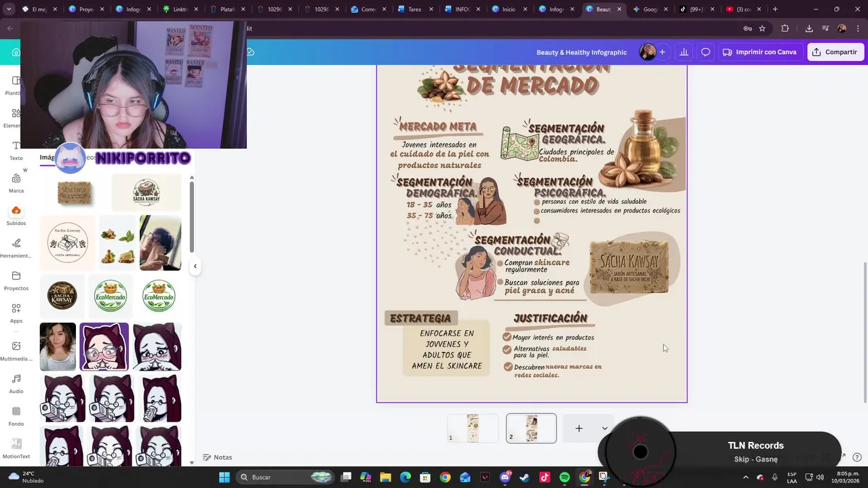Add a new page with plus button
868x488 pixels.
pyautogui.click(x=579, y=428)
